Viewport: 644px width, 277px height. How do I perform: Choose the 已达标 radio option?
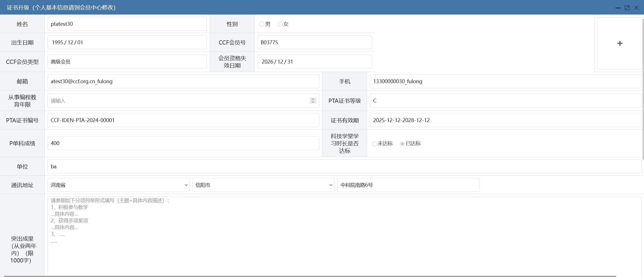[402, 144]
